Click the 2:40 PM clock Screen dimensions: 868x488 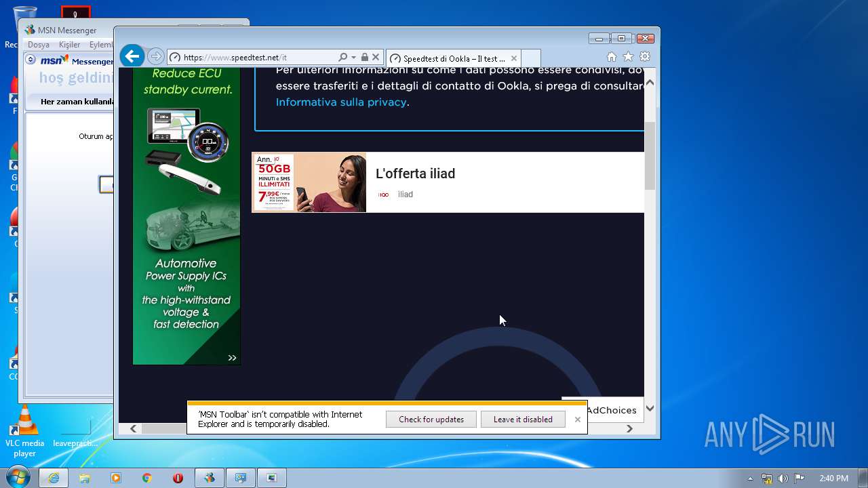coord(833,479)
